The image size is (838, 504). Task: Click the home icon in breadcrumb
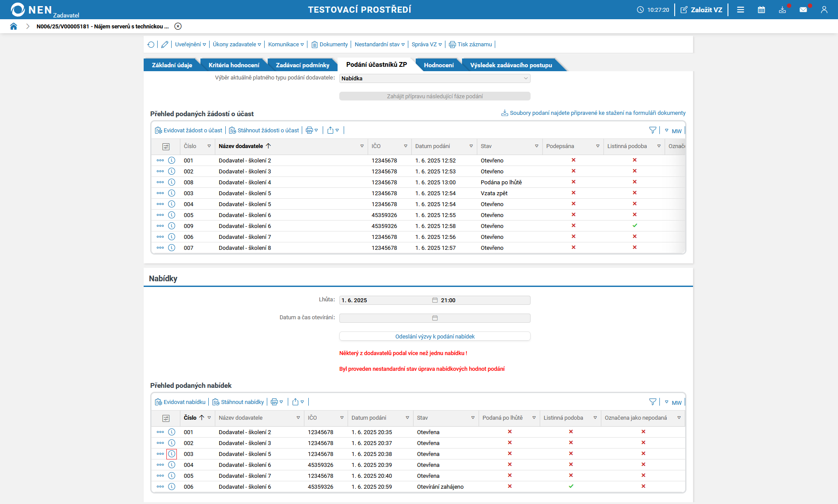click(x=14, y=26)
